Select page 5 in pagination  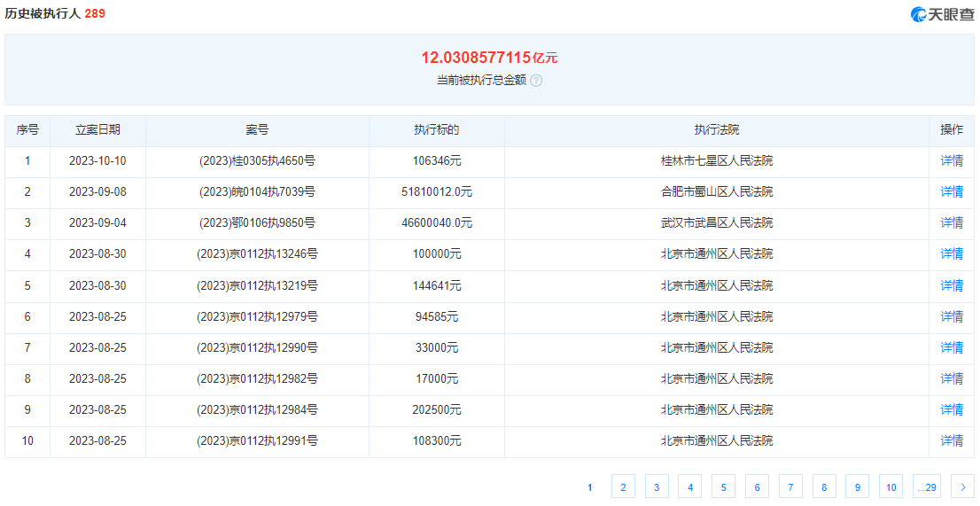(x=723, y=487)
